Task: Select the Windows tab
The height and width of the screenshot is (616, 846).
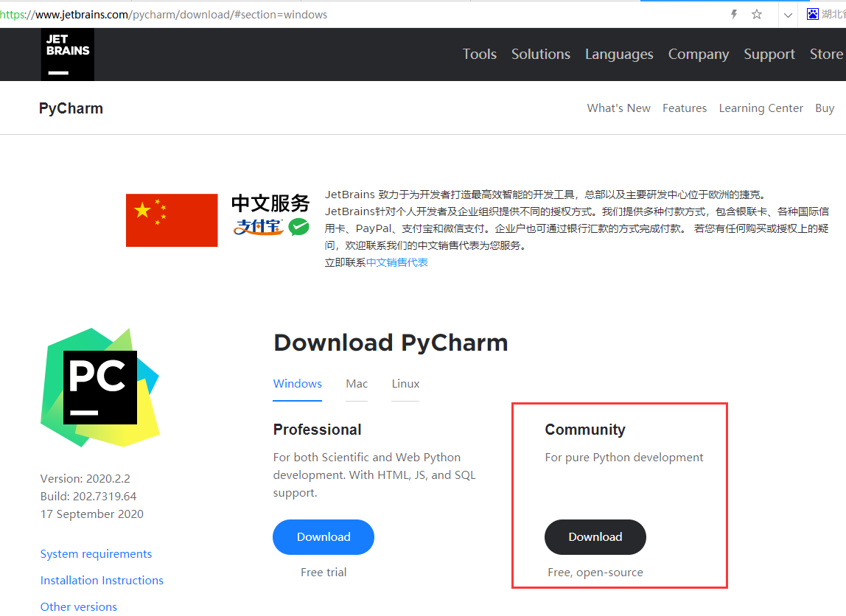Action: 297,383
